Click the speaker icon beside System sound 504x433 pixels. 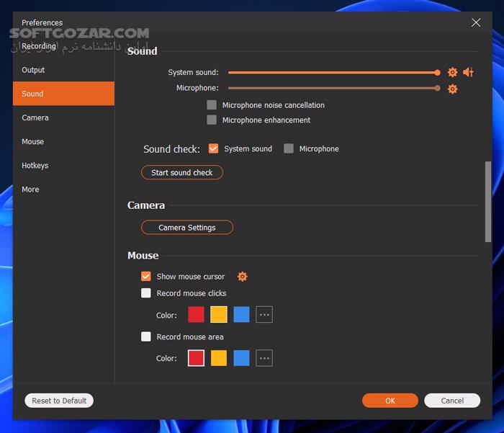tap(468, 72)
